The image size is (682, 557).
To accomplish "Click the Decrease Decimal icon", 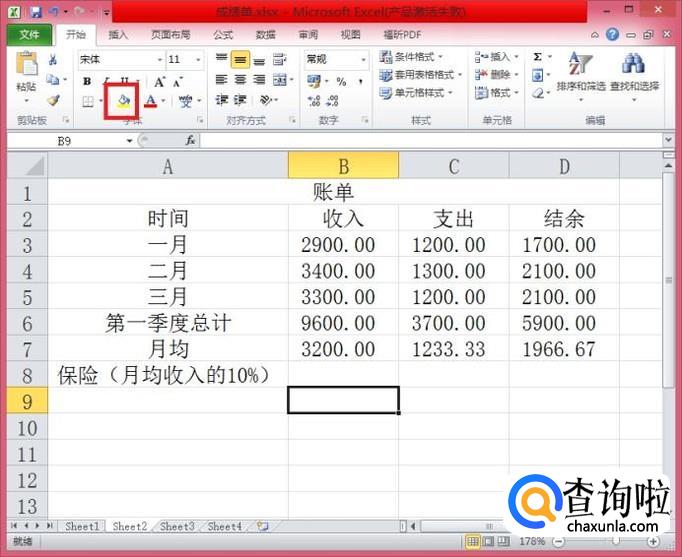I will [332, 101].
